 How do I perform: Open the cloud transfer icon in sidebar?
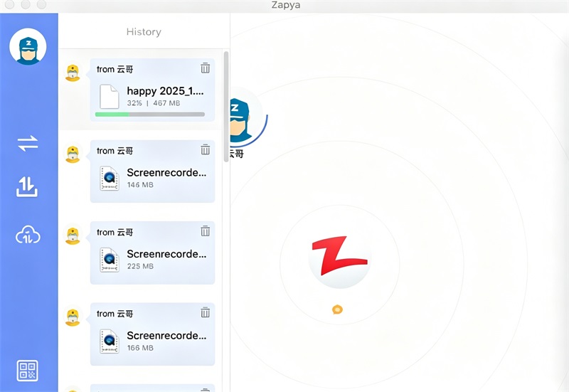28,235
